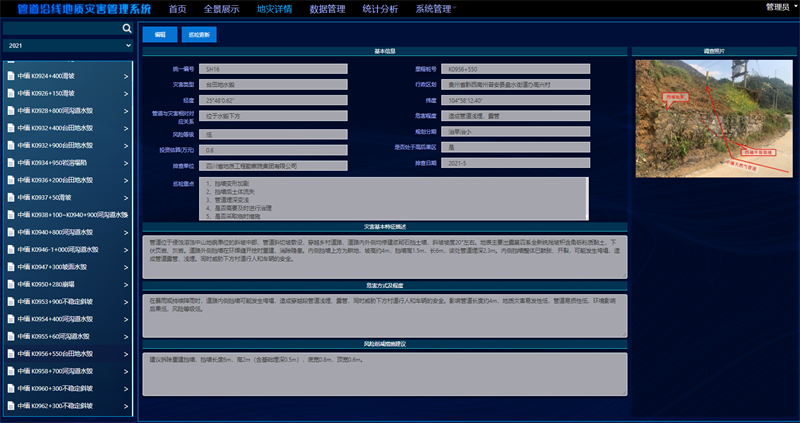Click document icon beside K0950+280 entry
The image size is (800, 423).
tap(10, 284)
